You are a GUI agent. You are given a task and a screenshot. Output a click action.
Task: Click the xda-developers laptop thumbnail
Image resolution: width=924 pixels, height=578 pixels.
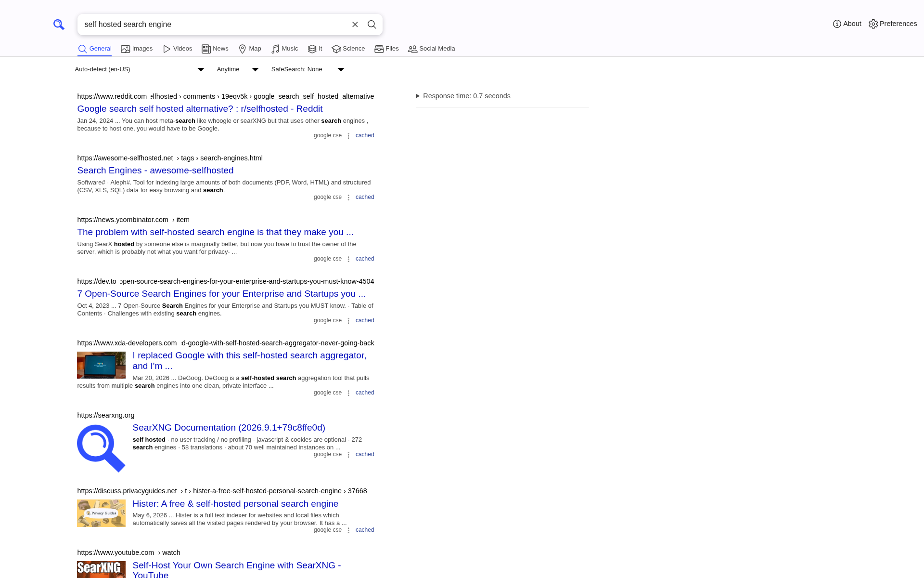101,365
